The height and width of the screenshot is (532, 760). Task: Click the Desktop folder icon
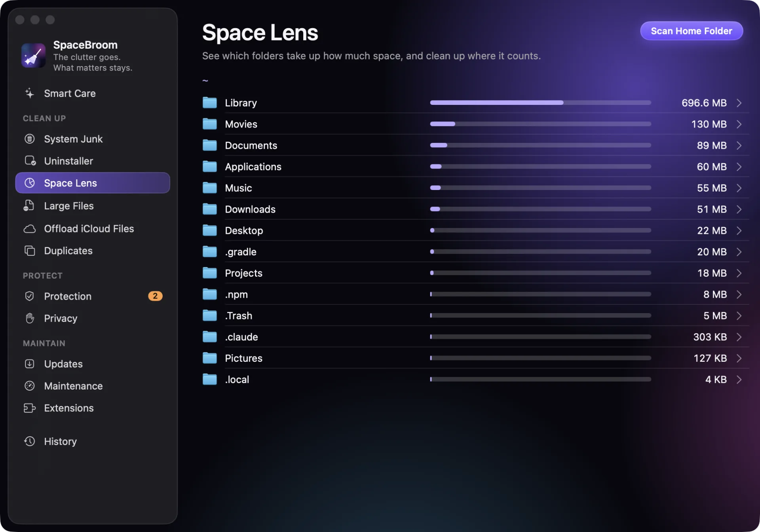coord(210,230)
